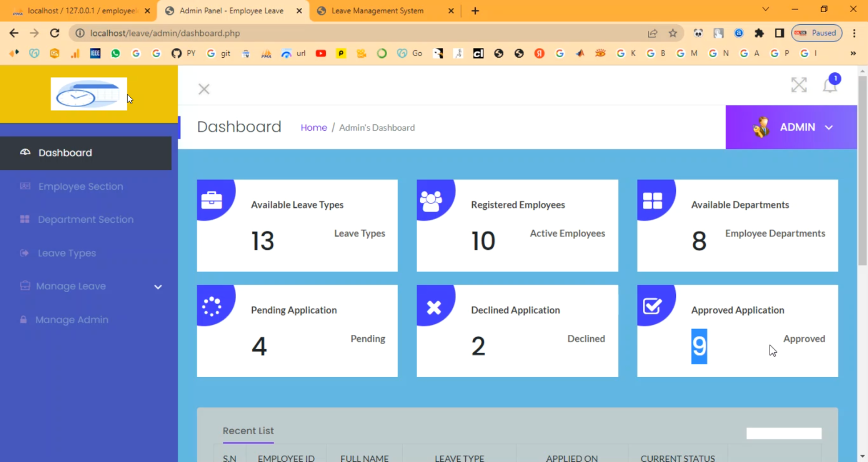The width and height of the screenshot is (868, 462).
Task: Open the GitHub PY bookmark
Action: click(x=184, y=53)
